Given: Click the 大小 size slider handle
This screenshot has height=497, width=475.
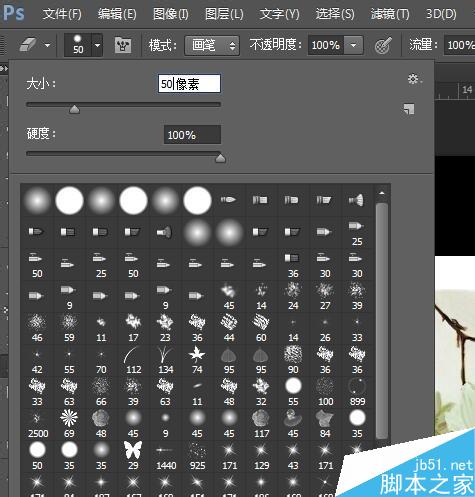Looking at the screenshot, I should (x=74, y=109).
